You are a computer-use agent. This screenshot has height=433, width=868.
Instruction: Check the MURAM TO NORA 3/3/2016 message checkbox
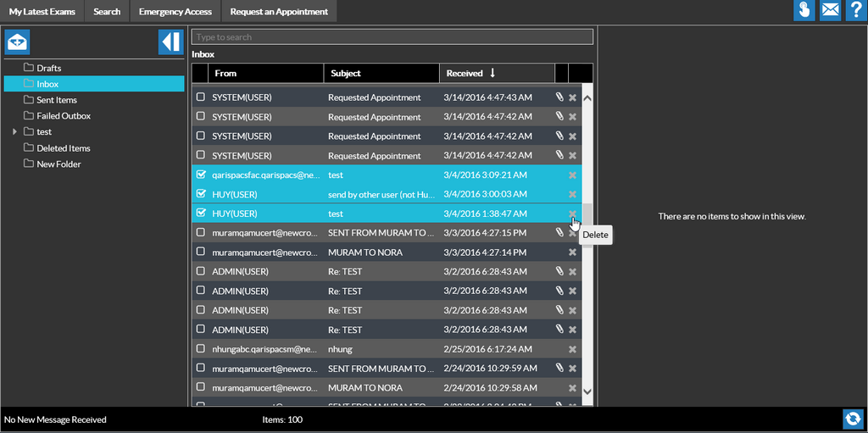[201, 252]
